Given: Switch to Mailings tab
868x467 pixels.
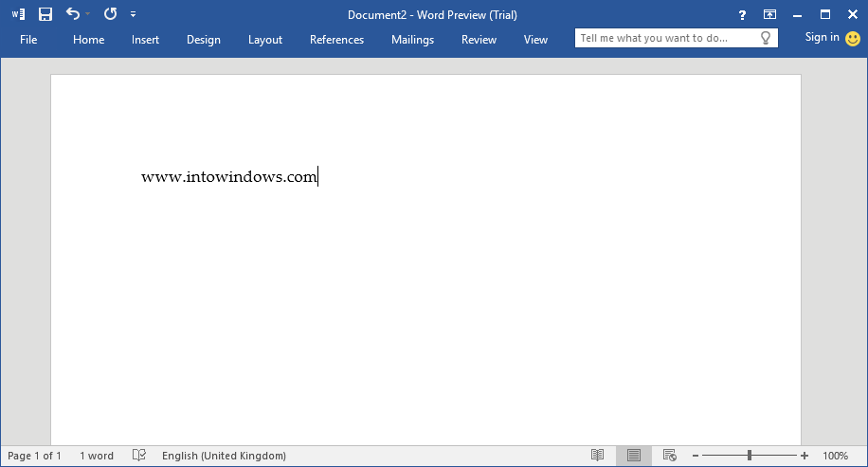Looking at the screenshot, I should pyautogui.click(x=412, y=39).
